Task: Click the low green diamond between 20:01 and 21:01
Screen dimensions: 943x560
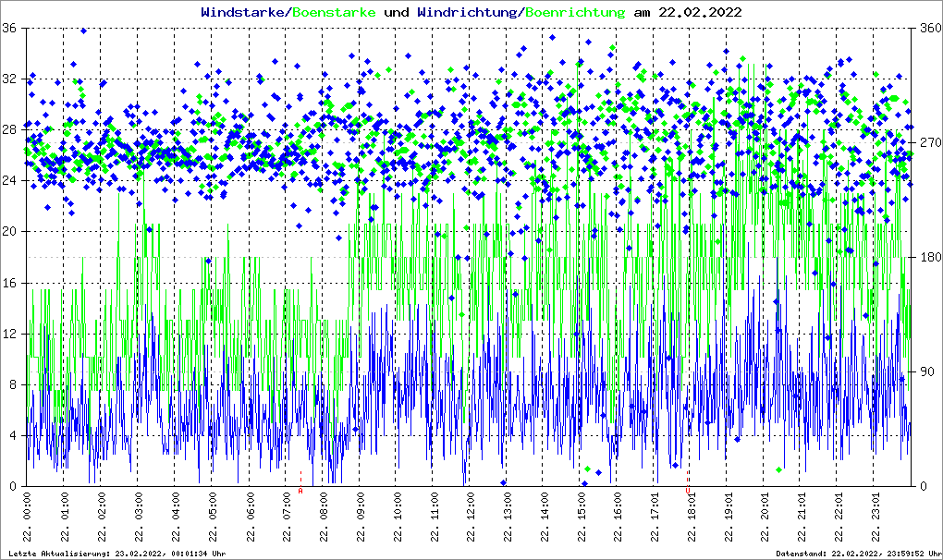Action: (779, 469)
